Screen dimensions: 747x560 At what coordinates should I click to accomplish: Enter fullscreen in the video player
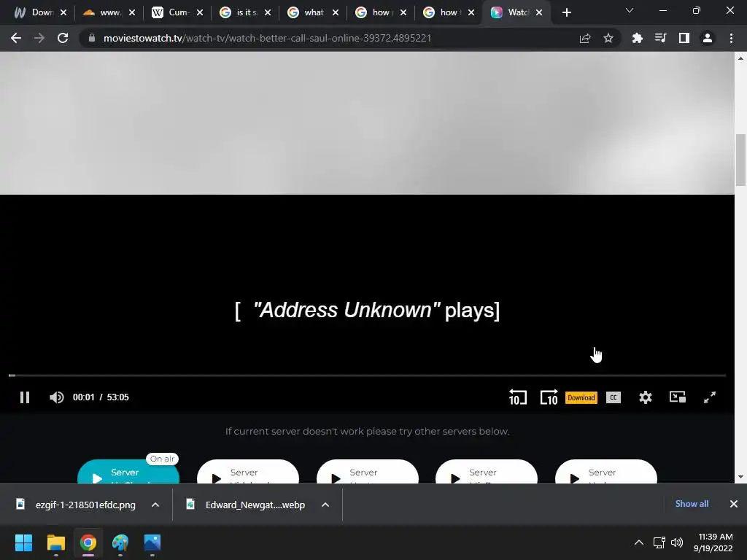[x=710, y=397]
